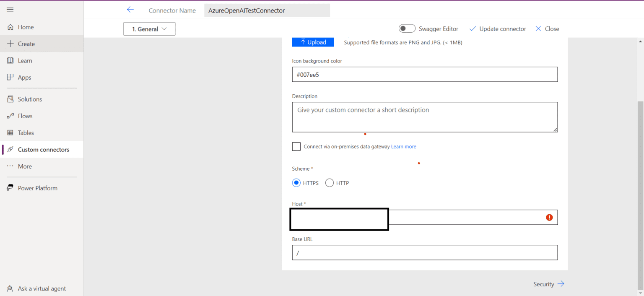Screen dimensions: 644x296
Task: Expand the sidebar hamburger menu
Action: point(10,9)
